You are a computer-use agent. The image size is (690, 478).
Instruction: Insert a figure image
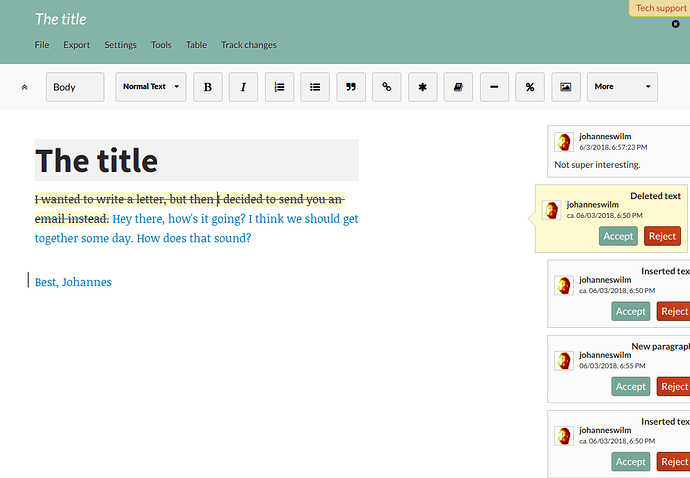[566, 87]
